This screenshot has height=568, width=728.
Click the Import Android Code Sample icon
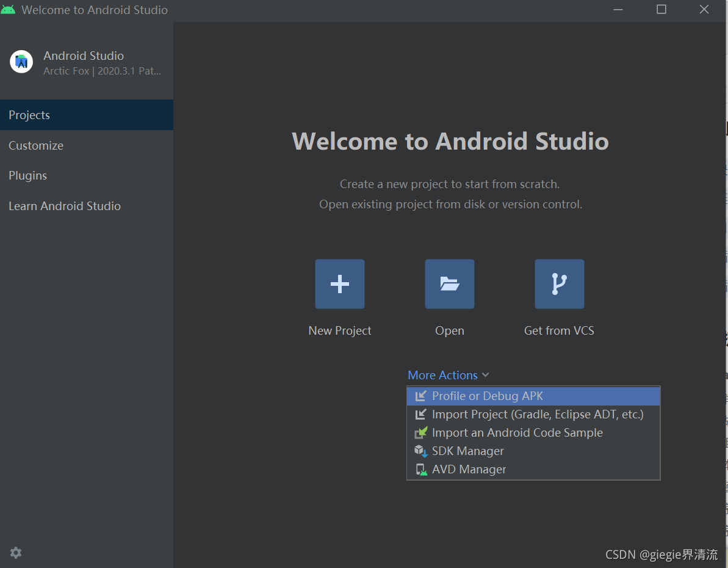(x=420, y=433)
